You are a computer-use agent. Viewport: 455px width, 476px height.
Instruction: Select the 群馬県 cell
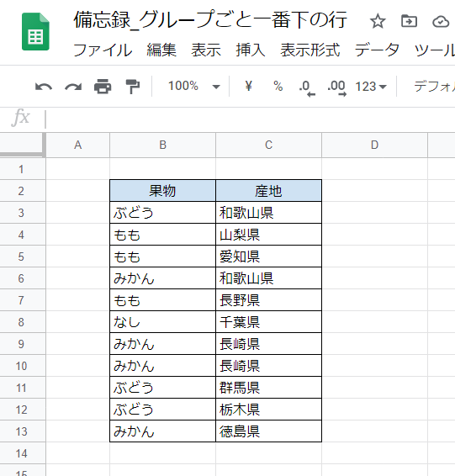coord(268,388)
